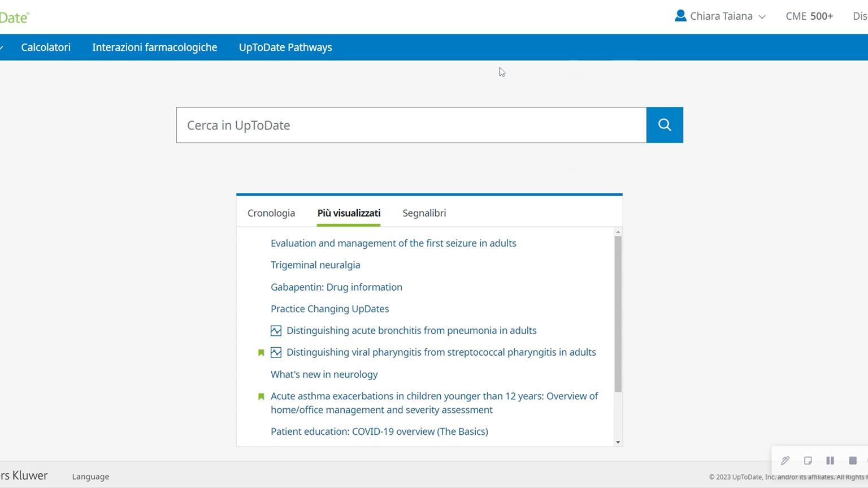Click the most-viewed list vertical scrollbar thumb

tap(618, 314)
